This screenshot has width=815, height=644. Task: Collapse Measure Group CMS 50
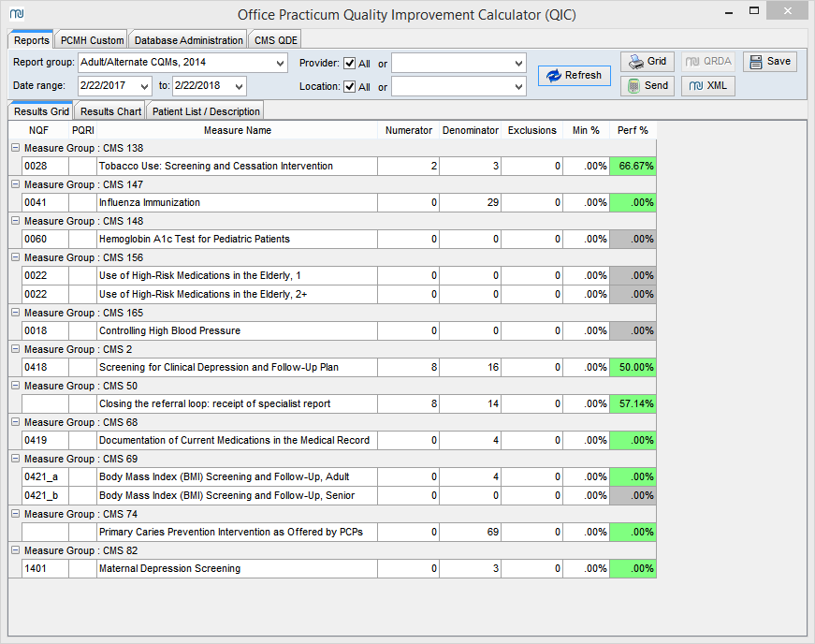(x=16, y=385)
